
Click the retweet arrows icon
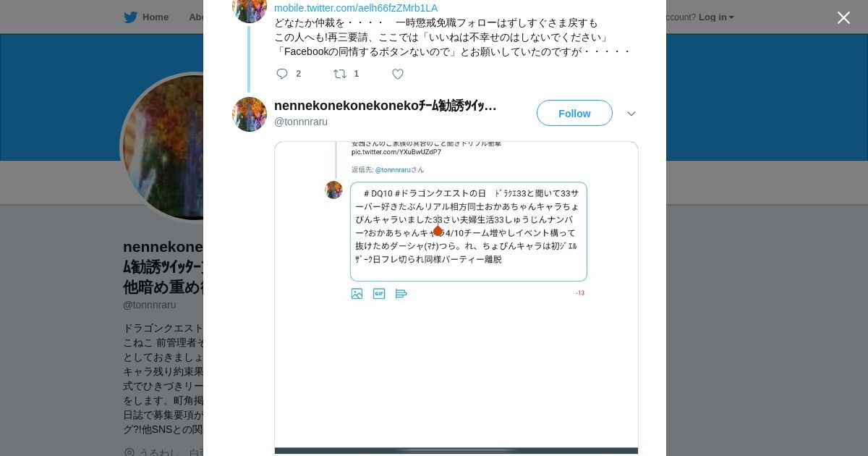[x=339, y=74]
